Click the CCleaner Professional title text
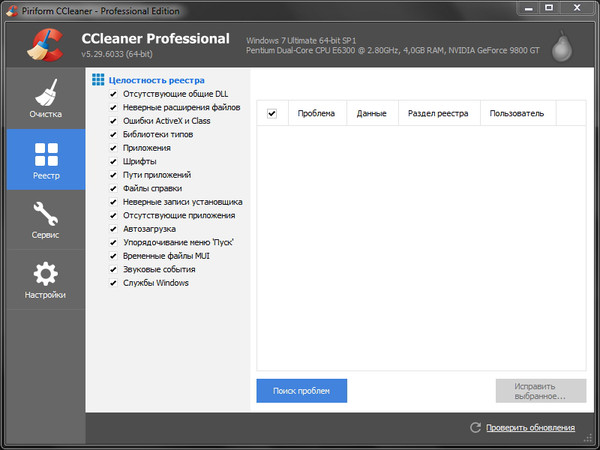This screenshot has width=600, height=450. coord(155,39)
